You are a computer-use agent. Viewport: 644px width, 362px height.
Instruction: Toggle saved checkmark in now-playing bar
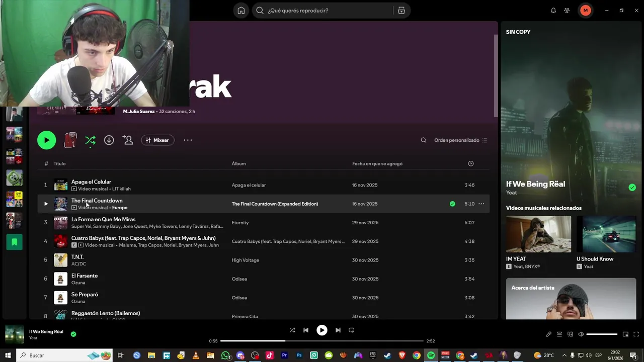pyautogui.click(x=73, y=334)
